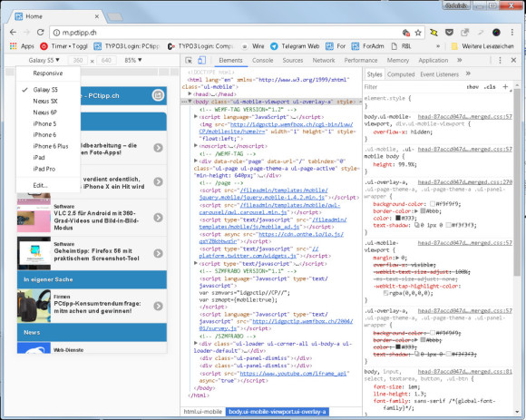Viewport: 526px width, 420px height.
Task: Open Event Listeners tab
Action: (x=439, y=74)
